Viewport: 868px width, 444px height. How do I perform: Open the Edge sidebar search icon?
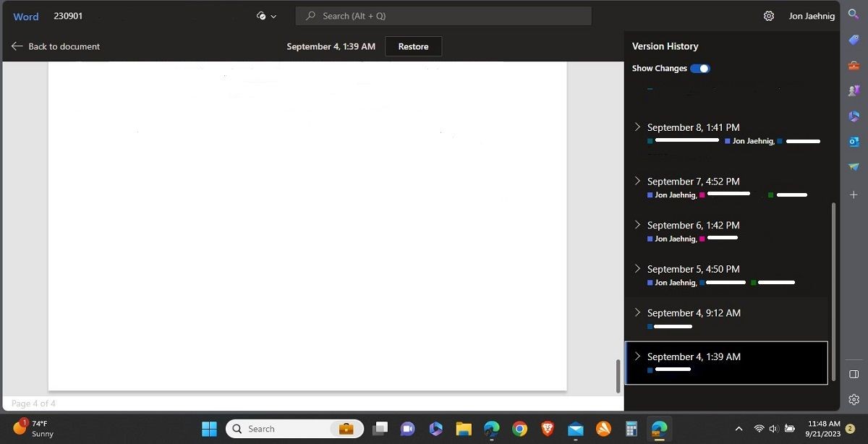[x=854, y=14]
